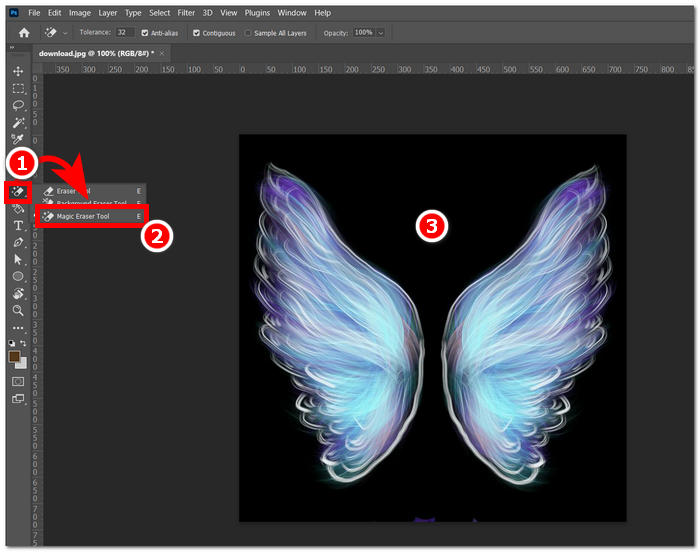700x552 pixels.
Task: Select the Paint Bucket tool
Action: pos(18,209)
